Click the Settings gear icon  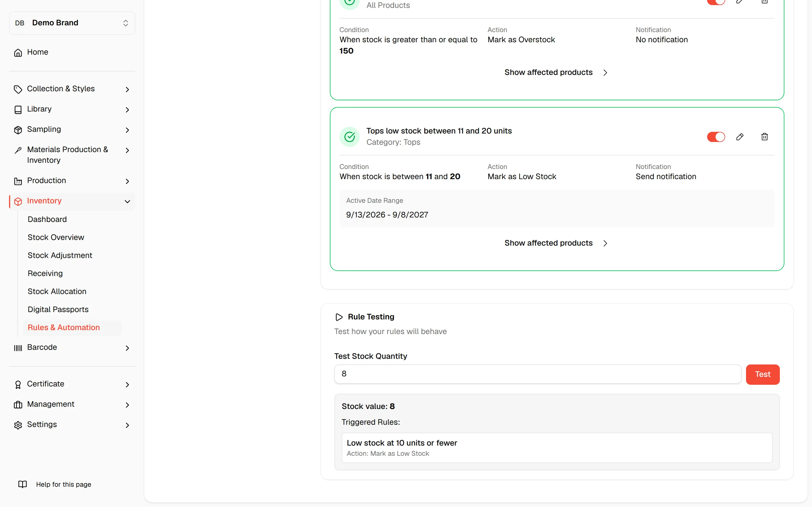(x=18, y=425)
